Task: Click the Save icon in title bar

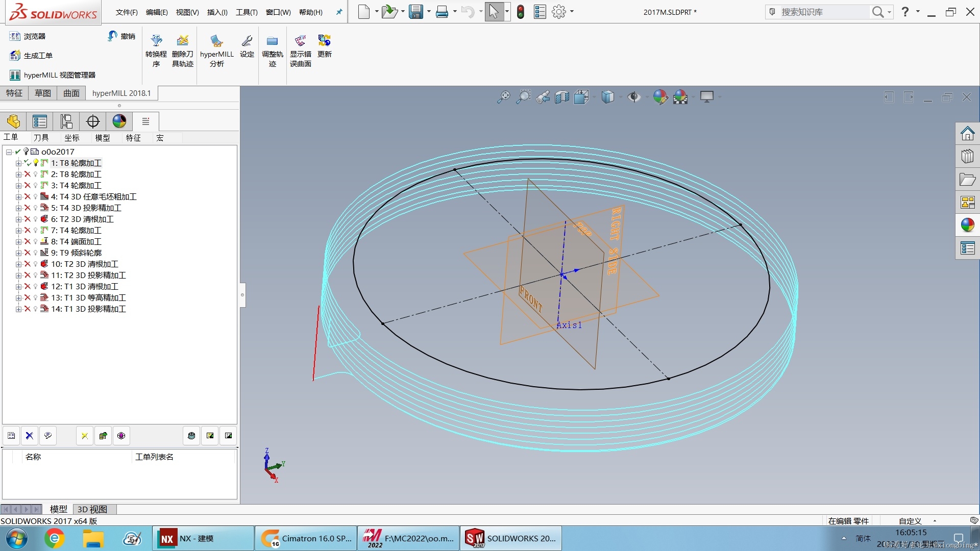Action: [416, 12]
